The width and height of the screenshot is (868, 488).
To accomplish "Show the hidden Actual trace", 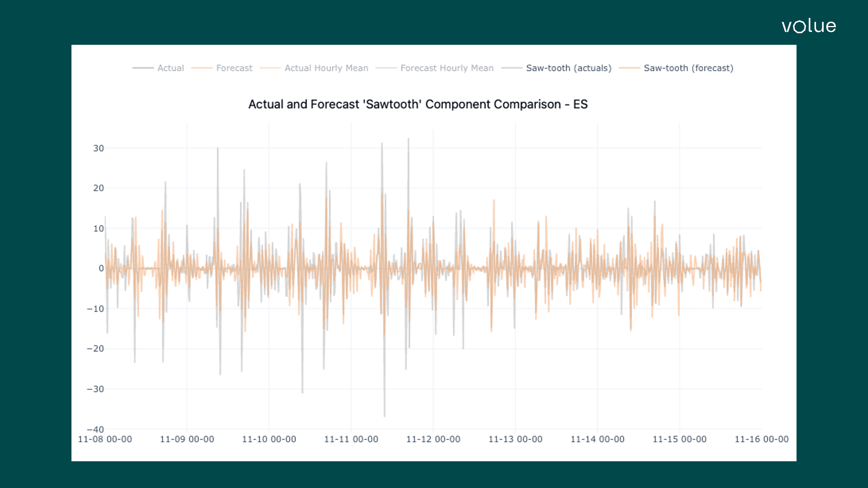I will 170,68.
